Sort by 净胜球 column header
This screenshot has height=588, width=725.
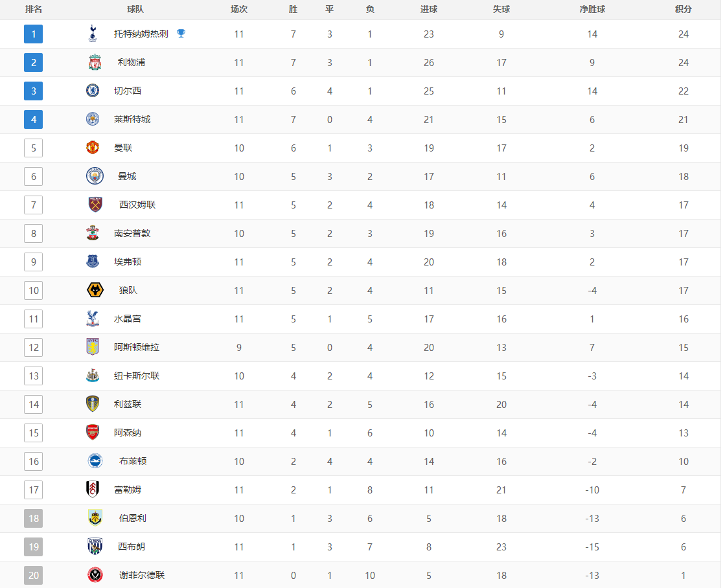(x=592, y=9)
